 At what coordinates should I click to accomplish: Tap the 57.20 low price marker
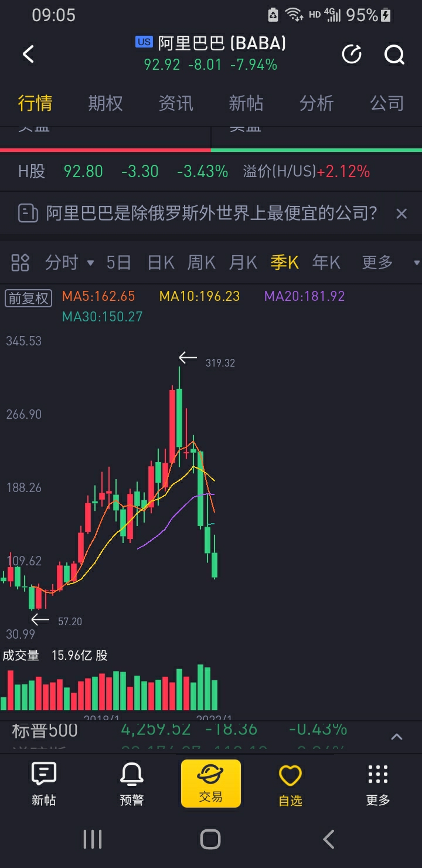click(x=70, y=621)
